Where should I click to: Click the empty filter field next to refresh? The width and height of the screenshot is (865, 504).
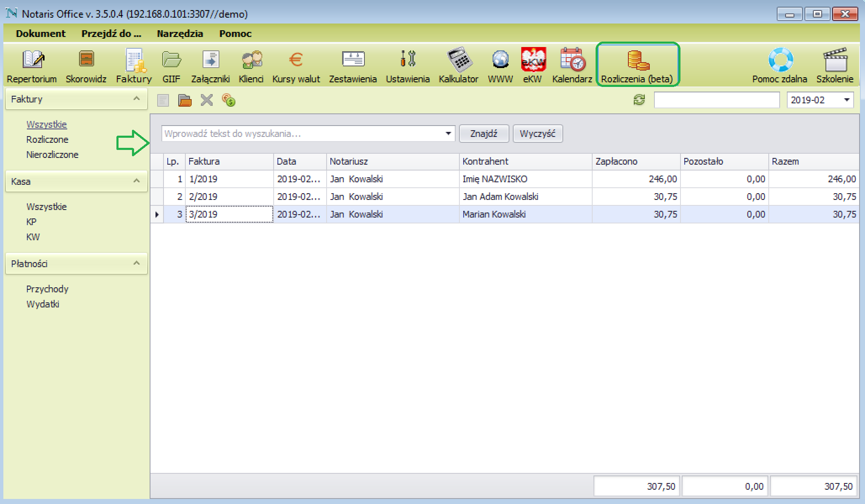click(717, 100)
